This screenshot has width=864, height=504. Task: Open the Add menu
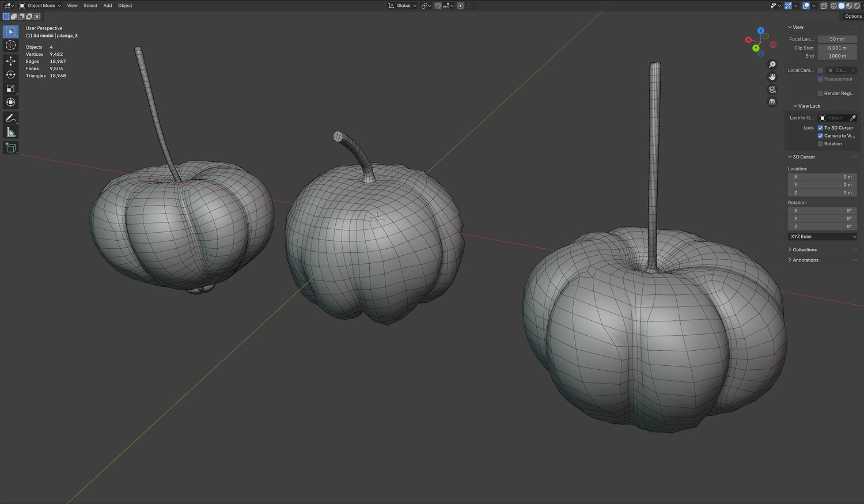(x=108, y=6)
